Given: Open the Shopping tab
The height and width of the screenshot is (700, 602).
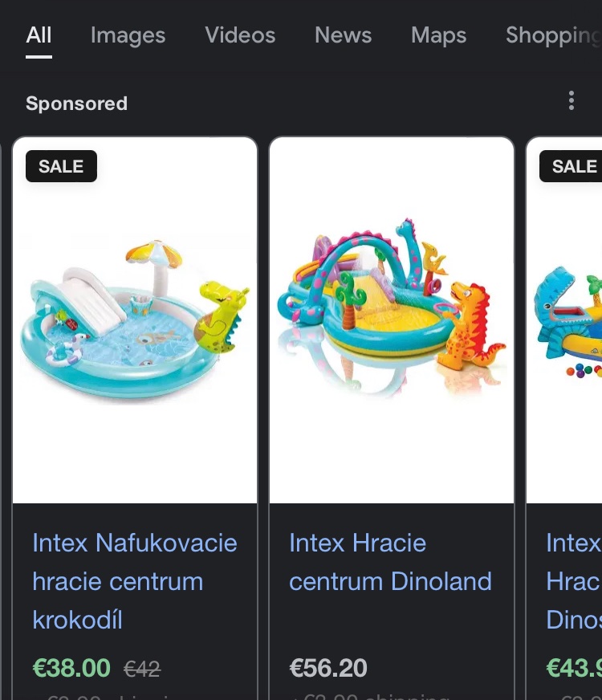Looking at the screenshot, I should point(553,35).
